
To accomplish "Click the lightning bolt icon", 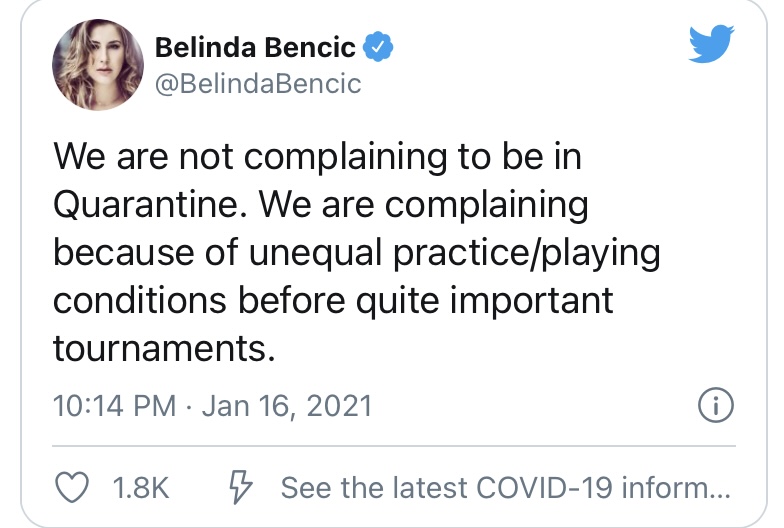I will [241, 487].
